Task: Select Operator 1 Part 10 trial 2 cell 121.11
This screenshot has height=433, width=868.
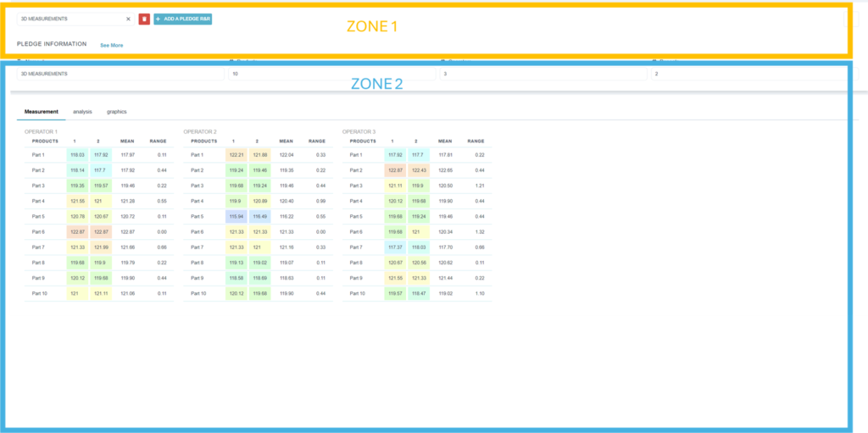Action: coord(101,294)
